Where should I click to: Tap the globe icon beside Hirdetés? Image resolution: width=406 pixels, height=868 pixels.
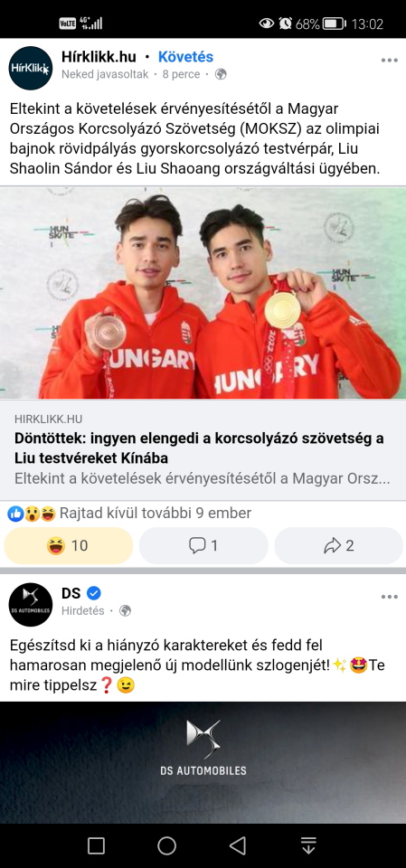(x=125, y=610)
